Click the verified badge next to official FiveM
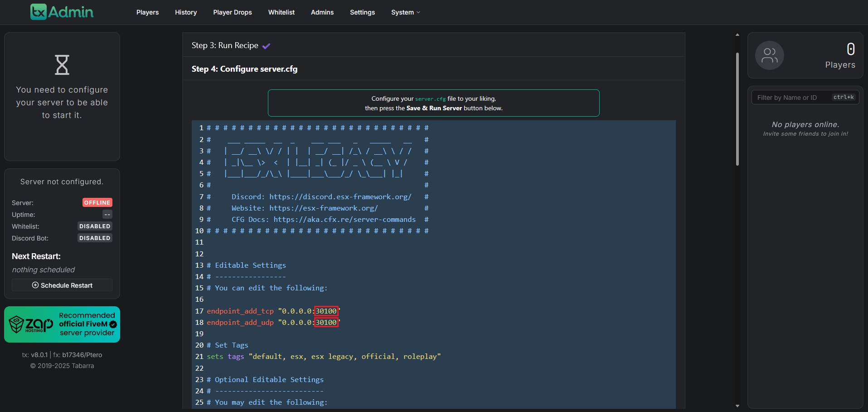The image size is (868, 412). (113, 324)
